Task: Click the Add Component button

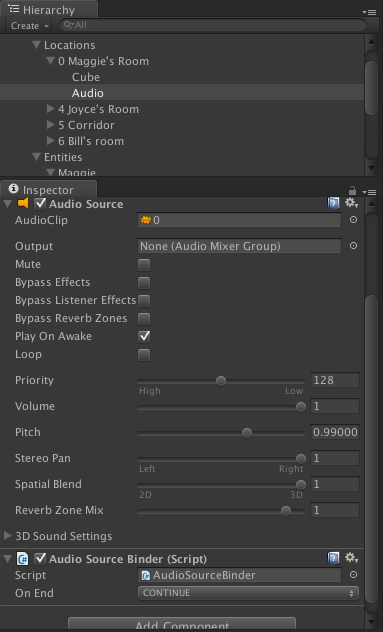Action: pyautogui.click(x=182, y=624)
